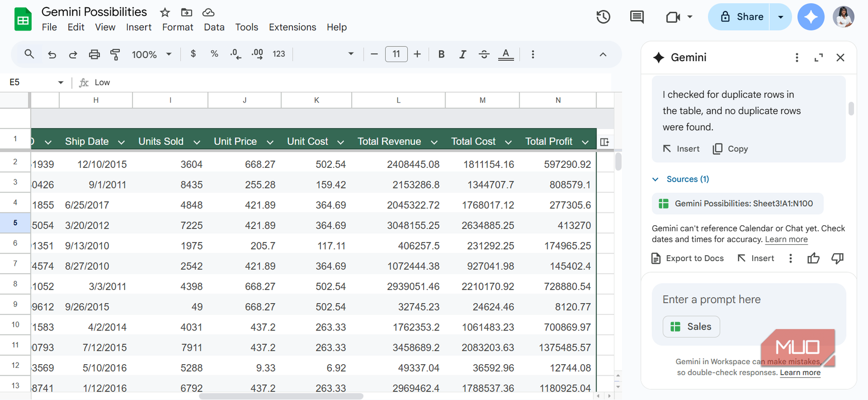Give thumbs up to Gemini response
868x400 pixels.
click(813, 258)
